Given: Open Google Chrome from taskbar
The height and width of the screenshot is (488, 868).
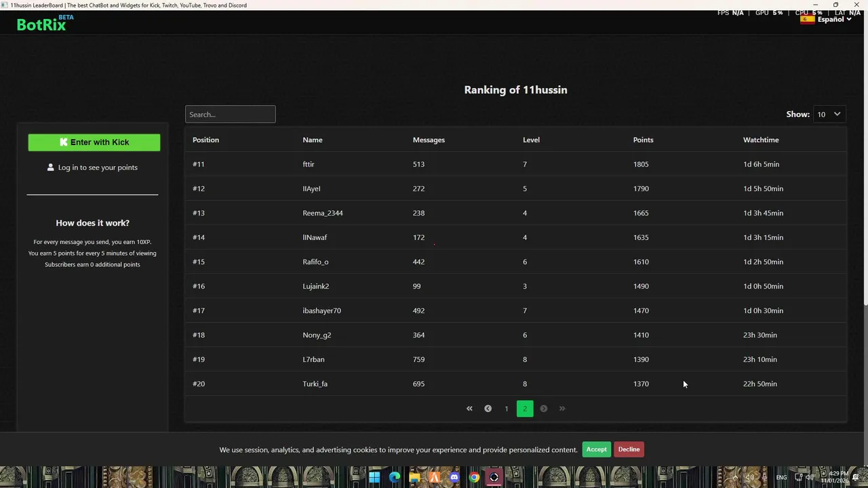Looking at the screenshot, I should point(474,477).
